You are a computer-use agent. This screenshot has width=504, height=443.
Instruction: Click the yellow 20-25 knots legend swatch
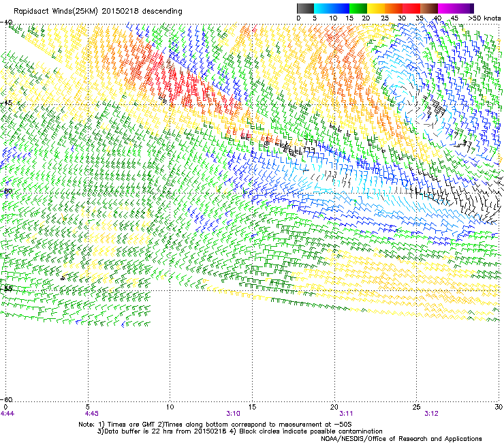[376, 8]
